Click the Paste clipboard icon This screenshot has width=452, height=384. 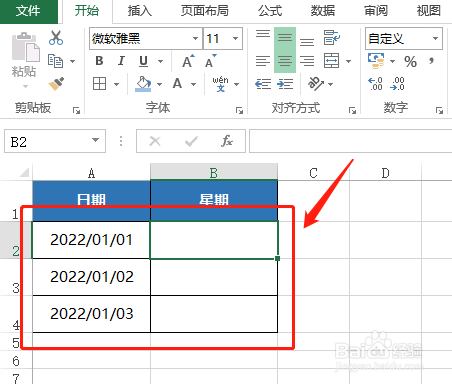pos(25,47)
